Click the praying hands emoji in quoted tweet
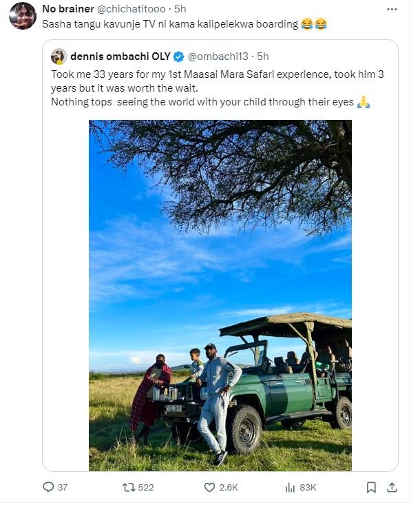This screenshot has height=505, width=420. tap(364, 102)
